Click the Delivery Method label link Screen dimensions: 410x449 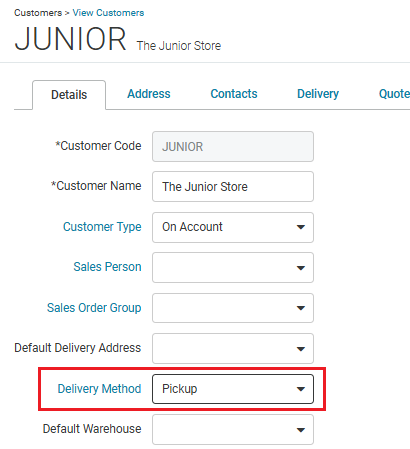99,389
